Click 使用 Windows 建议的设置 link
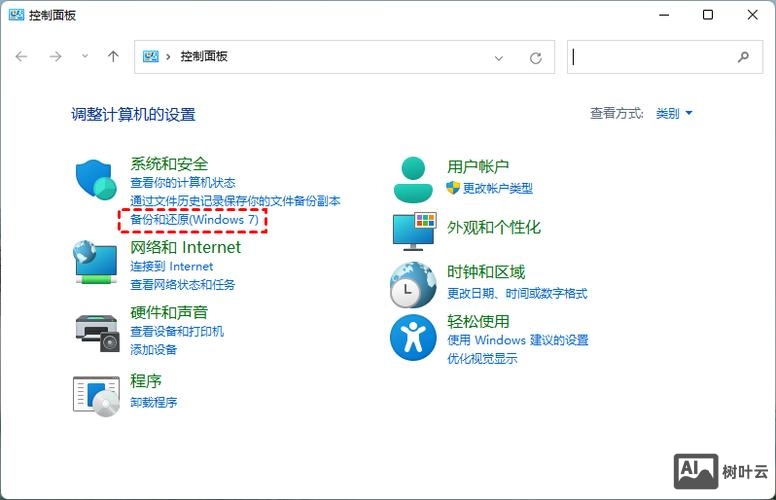Image resolution: width=776 pixels, height=500 pixels. click(x=518, y=340)
